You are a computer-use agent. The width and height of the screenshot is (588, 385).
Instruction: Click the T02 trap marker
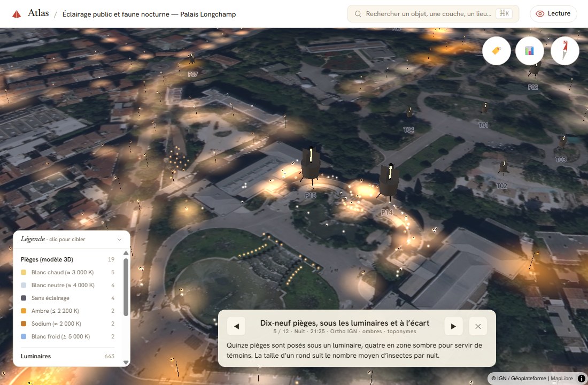(503, 167)
